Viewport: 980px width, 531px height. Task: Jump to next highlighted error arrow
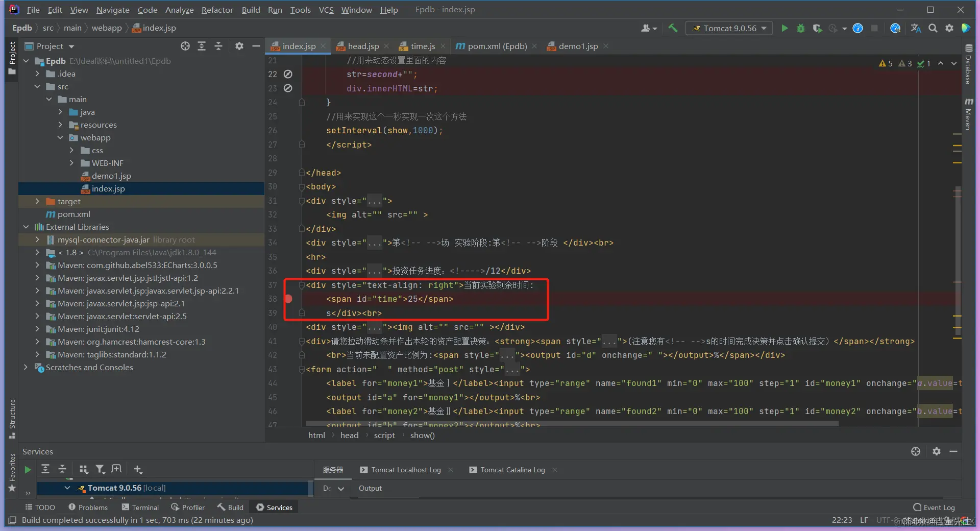coord(953,64)
